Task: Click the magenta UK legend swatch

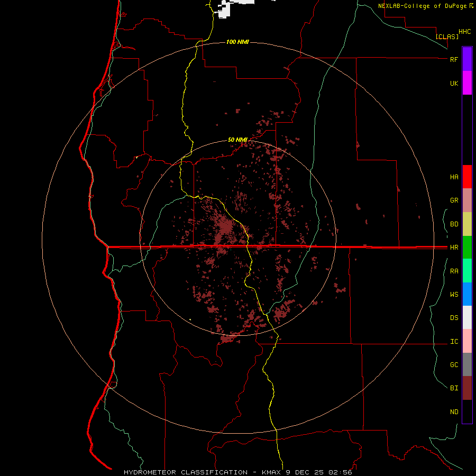Action: (467, 83)
